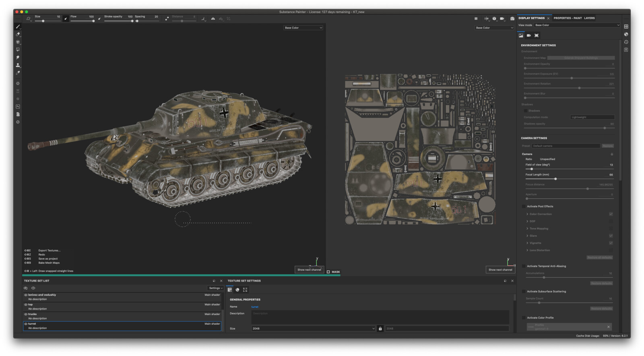This screenshot has height=356, width=644.
Task: Toggle visibility of trucks texture set
Action: click(26, 314)
